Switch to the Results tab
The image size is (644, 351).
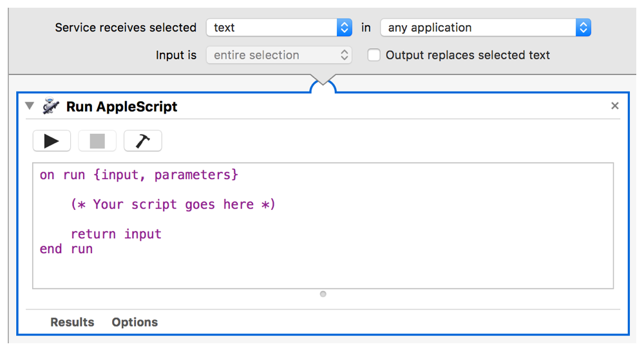pos(72,322)
